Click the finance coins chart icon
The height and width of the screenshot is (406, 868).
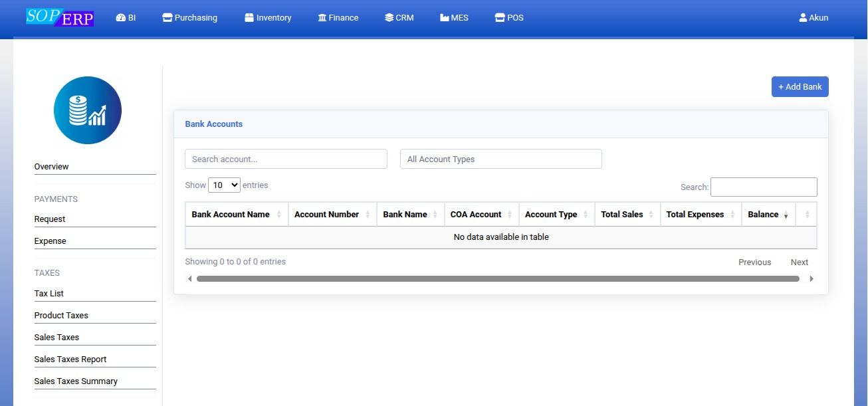click(x=88, y=110)
